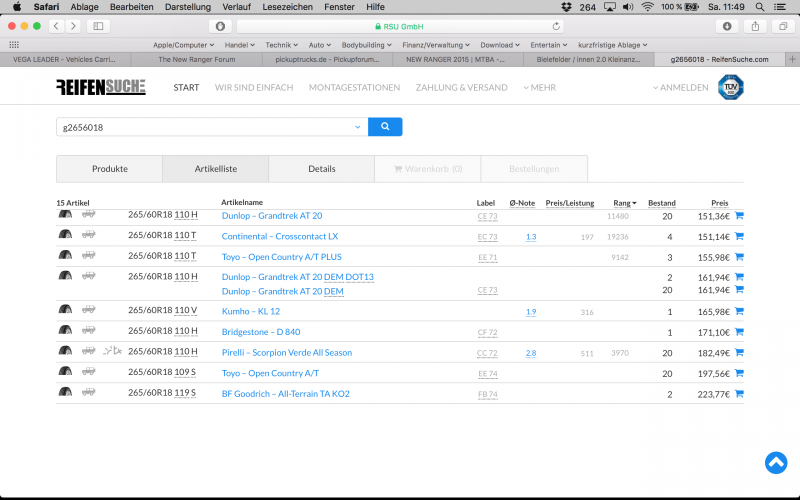The height and width of the screenshot is (500, 800).
Task: Open the search field dropdown arrow
Action: [358, 127]
